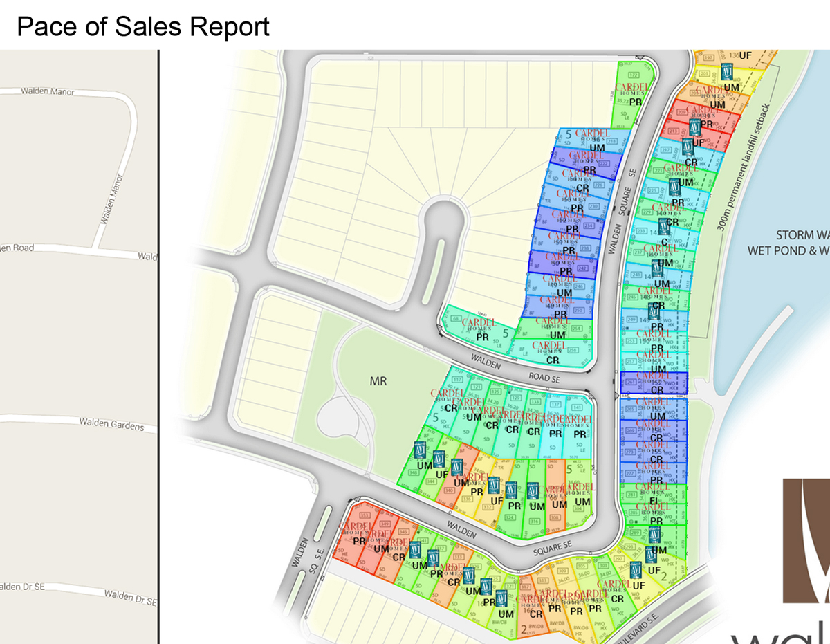
Task: Click the Cardel Homes logo on lot 237
Action: pos(663,252)
